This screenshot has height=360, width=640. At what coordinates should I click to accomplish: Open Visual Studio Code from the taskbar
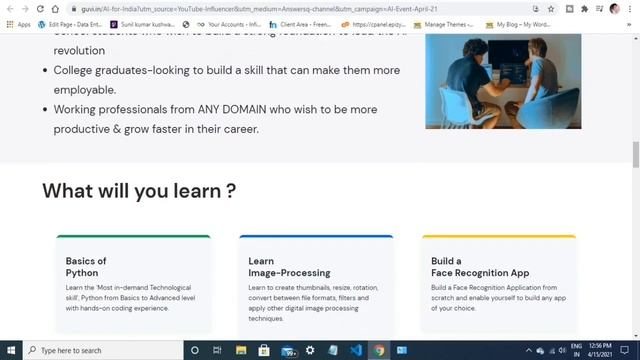click(x=356, y=350)
